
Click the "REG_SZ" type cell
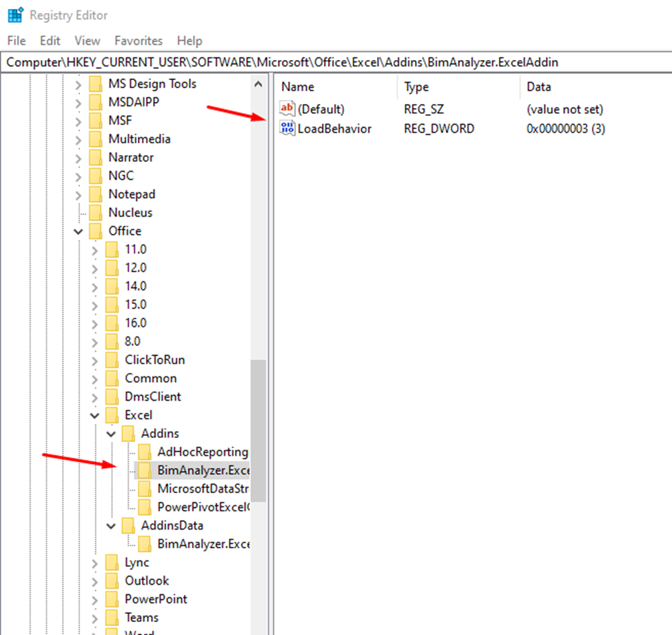pos(423,110)
